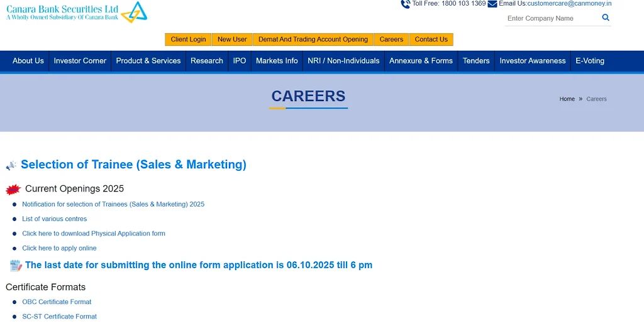The height and width of the screenshot is (331, 644).
Task: Click the Certificate Formats heading
Action: 45,287
